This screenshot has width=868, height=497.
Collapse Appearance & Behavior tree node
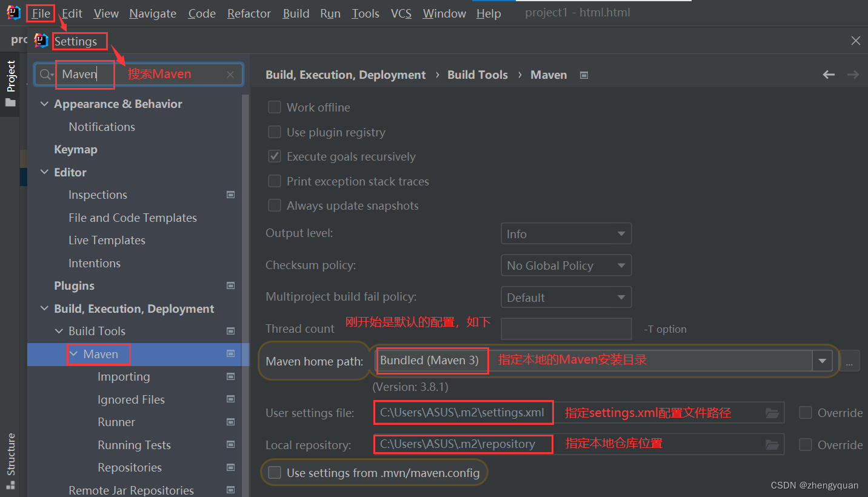(44, 104)
